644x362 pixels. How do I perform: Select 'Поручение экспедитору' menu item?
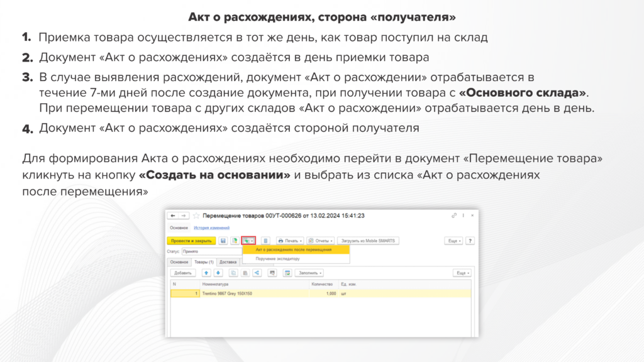pyautogui.click(x=296, y=259)
